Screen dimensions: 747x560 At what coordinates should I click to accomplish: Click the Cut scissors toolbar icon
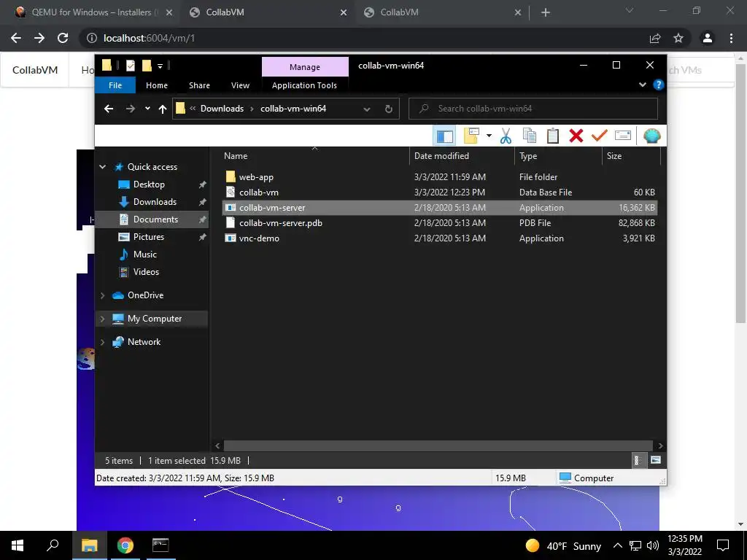point(506,136)
